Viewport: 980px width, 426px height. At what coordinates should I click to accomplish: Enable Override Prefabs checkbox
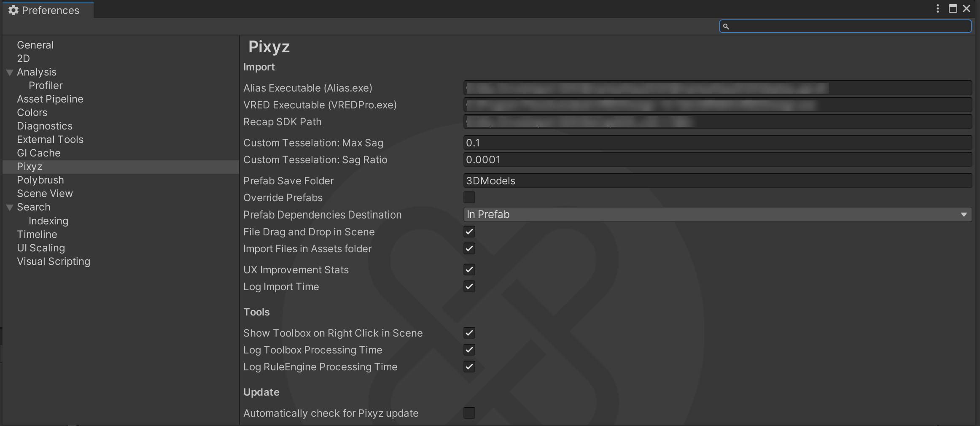coord(469,197)
